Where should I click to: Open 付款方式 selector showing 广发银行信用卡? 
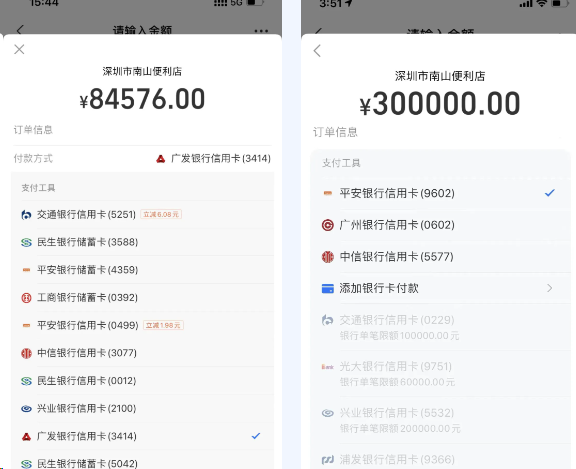pyautogui.click(x=143, y=159)
